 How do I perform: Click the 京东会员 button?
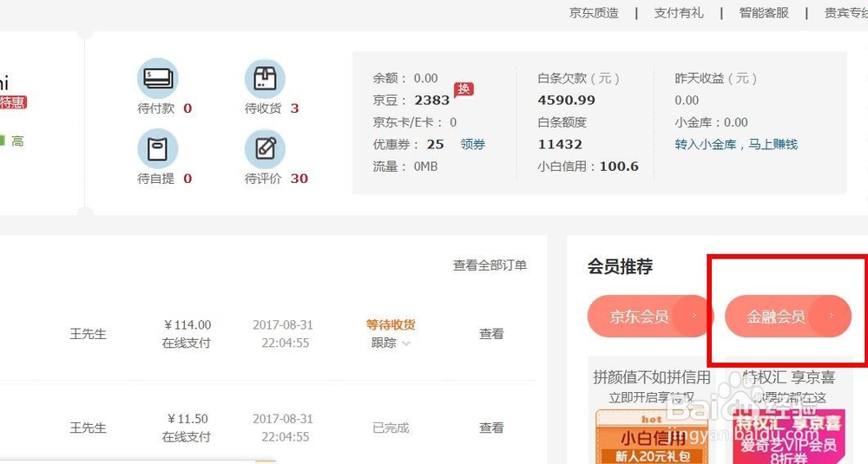[x=650, y=316]
